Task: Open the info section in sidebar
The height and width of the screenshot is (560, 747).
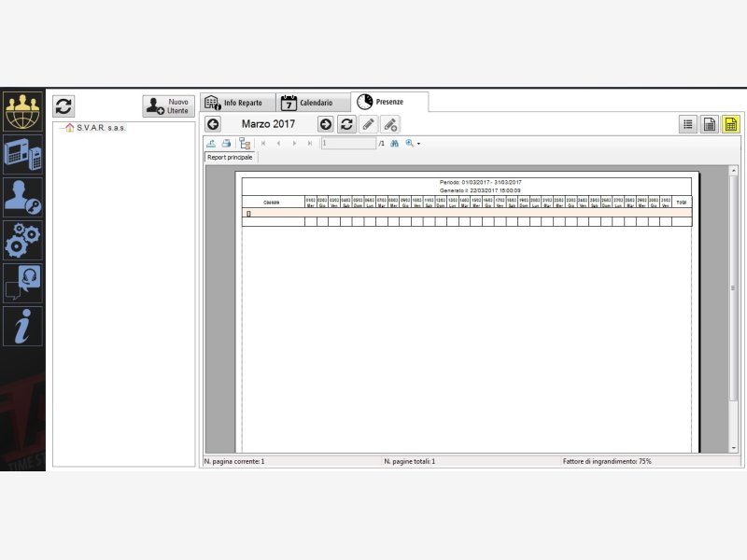Action: (x=23, y=326)
